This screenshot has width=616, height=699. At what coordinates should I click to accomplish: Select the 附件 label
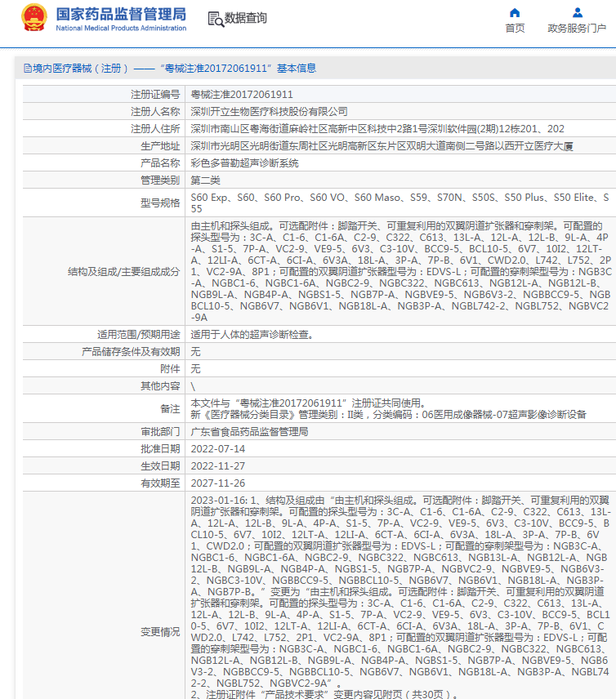pos(170,368)
